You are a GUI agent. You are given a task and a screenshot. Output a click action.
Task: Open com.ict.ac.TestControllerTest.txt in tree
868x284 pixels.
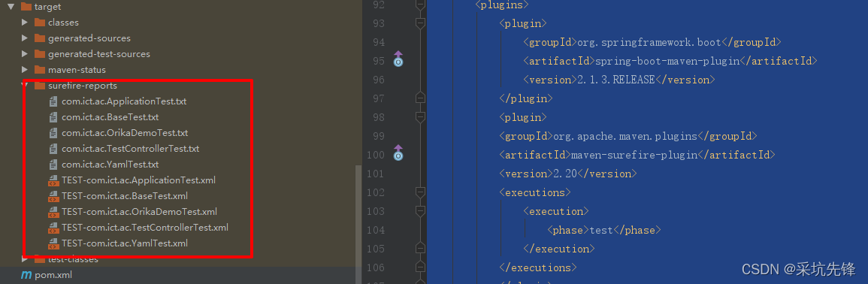pyautogui.click(x=131, y=148)
